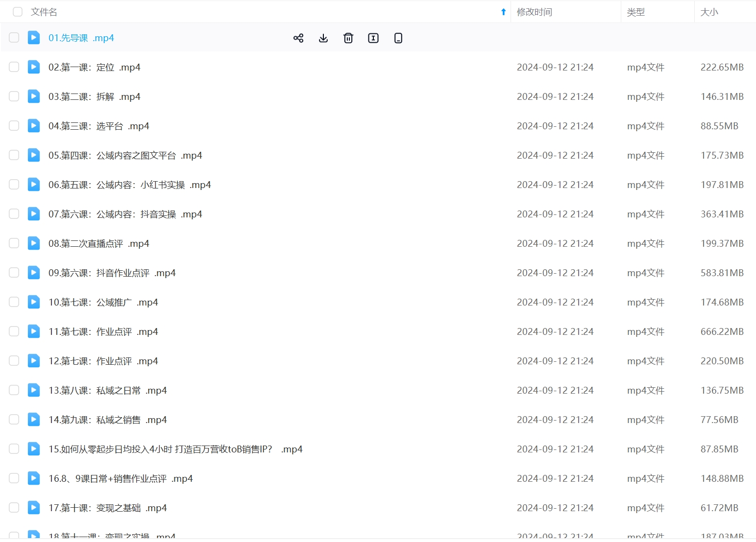Click the video icon of 09.第六课:抖音作业点评

[34, 273]
